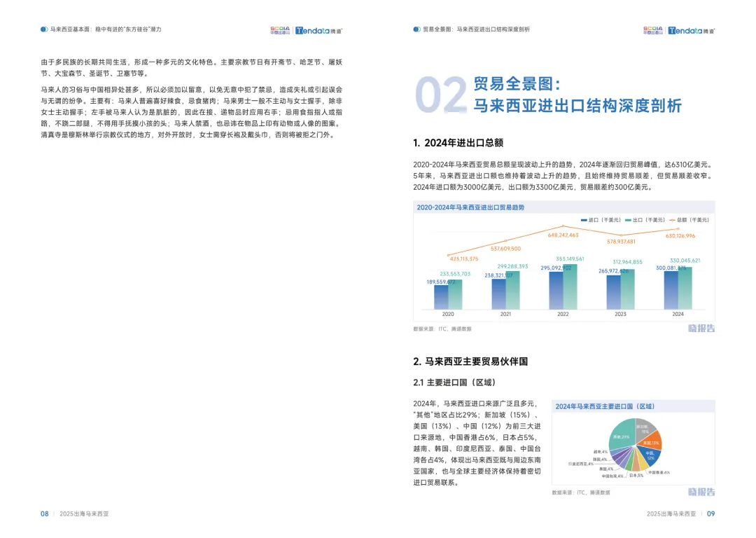
Task: Click x-axis year label 2024
Action: click(678, 314)
